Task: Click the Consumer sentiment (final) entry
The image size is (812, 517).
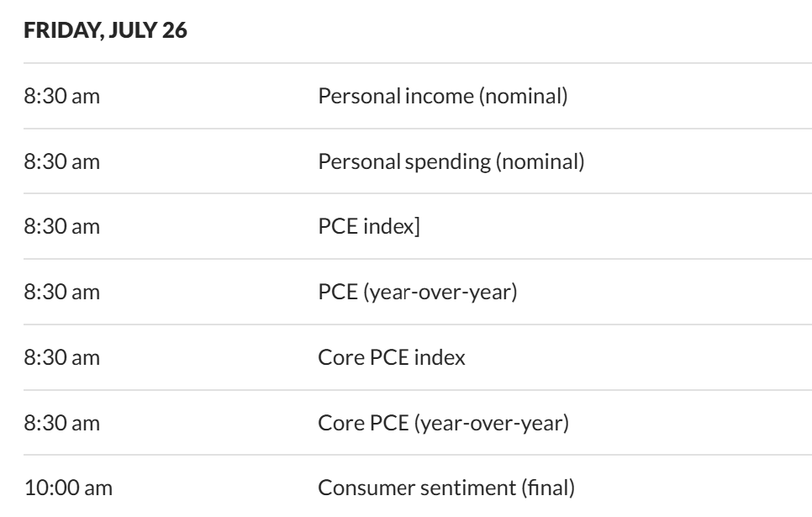Action: [x=443, y=488]
